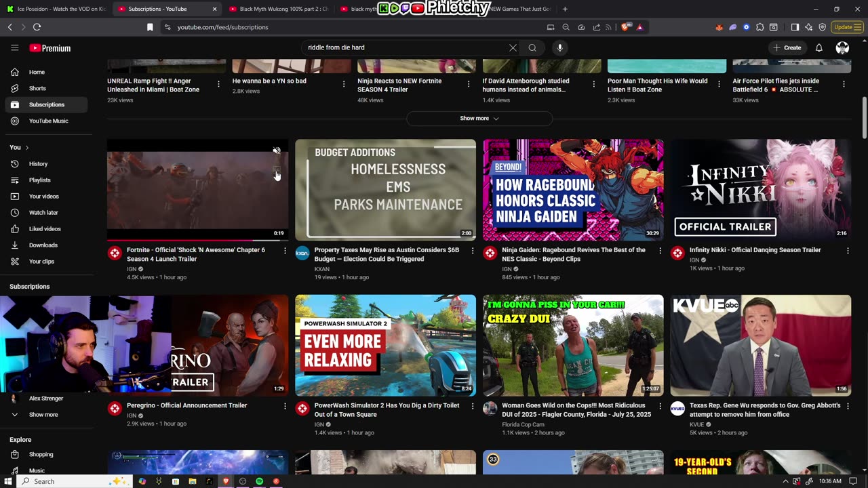The image size is (868, 488).
Task: Toggle the bookmark for this page
Action: (150, 27)
